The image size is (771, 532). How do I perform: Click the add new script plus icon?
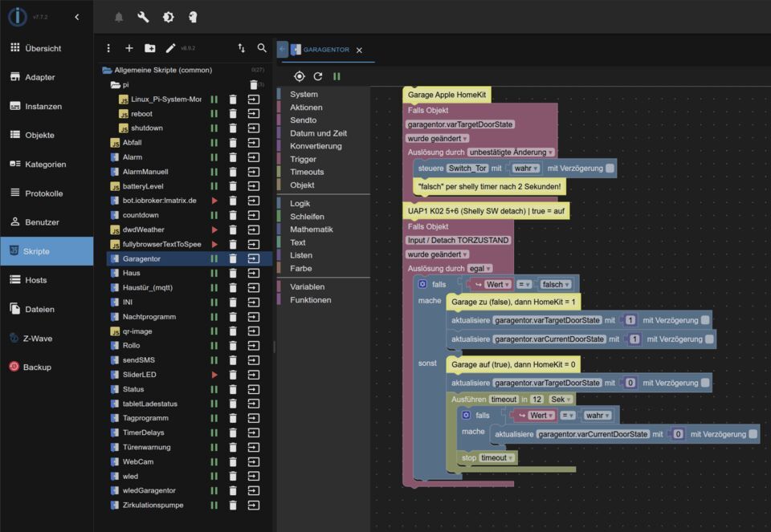click(x=129, y=48)
